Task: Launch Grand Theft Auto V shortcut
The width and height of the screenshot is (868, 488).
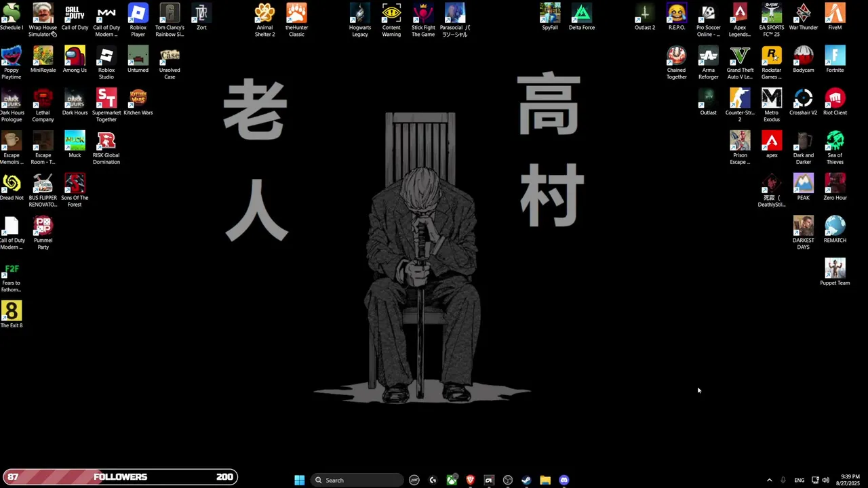Action: coord(740,63)
